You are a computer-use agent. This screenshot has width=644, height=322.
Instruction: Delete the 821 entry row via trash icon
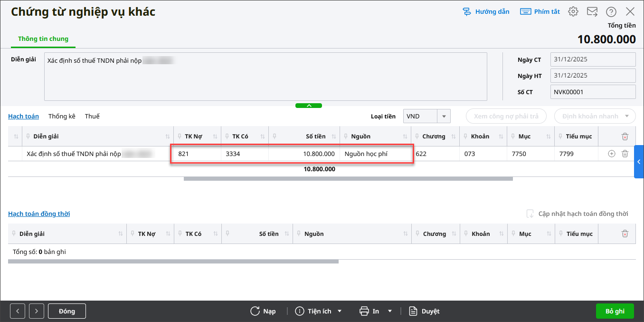click(625, 154)
